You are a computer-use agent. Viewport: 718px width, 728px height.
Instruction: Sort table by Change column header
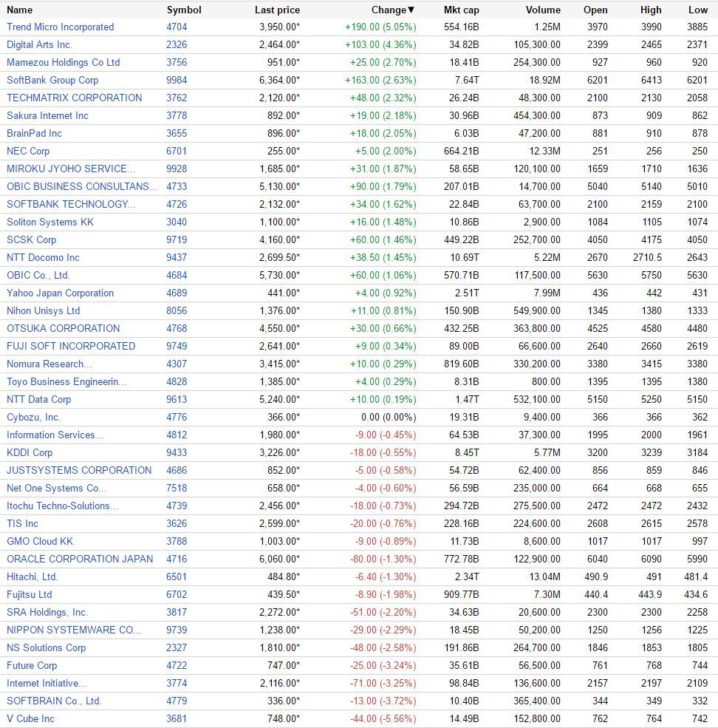pos(393,10)
